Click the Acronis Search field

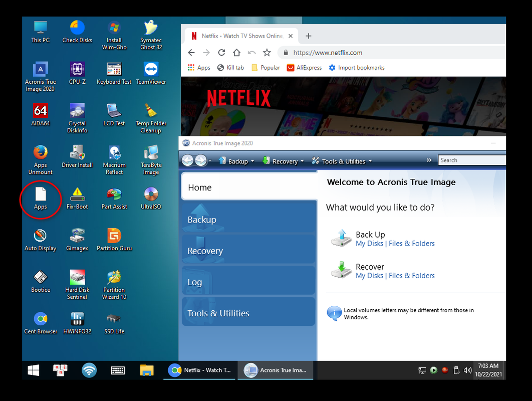[x=472, y=160]
